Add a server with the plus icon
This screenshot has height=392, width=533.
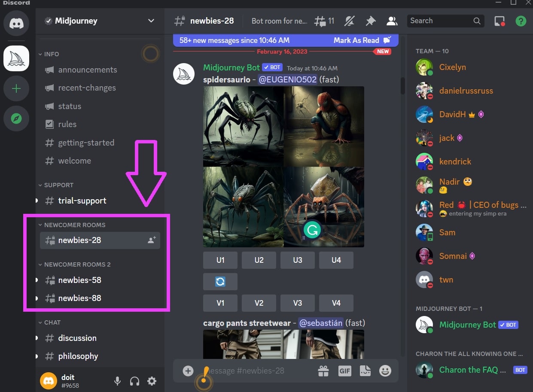click(16, 89)
